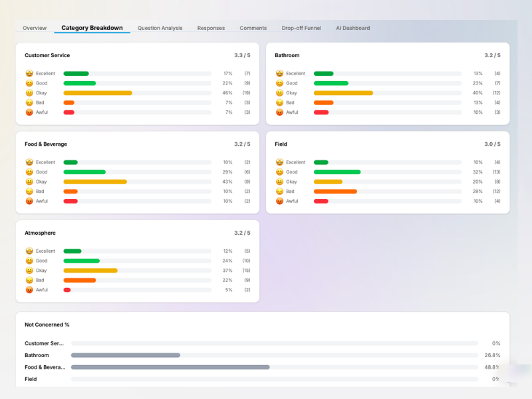Click the Atmosphere card title
This screenshot has height=399, width=532.
[40, 233]
